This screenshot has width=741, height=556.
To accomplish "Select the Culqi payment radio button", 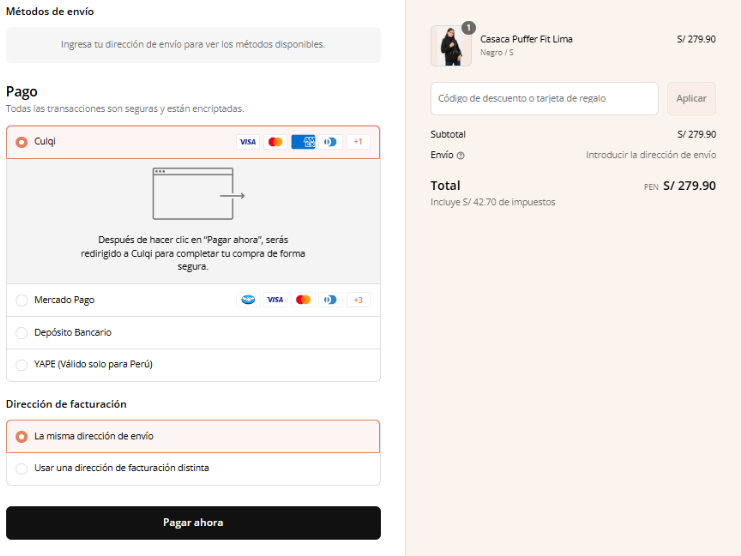I will tap(21, 142).
